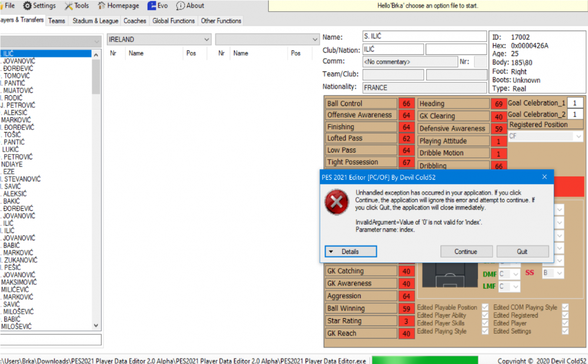Close the PES 2021 Editor error dialog
Viewport: 588px width, 364px height.
pos(544,176)
